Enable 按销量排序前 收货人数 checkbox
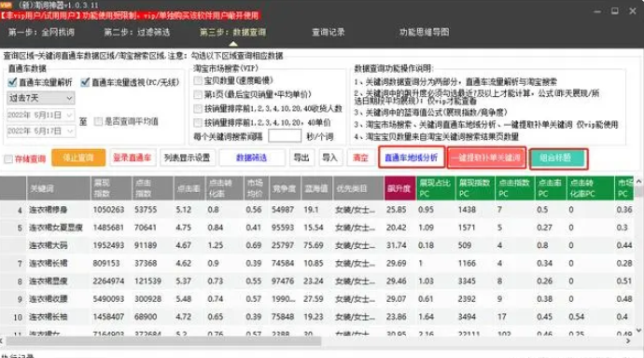The image size is (644, 358). tap(198, 109)
